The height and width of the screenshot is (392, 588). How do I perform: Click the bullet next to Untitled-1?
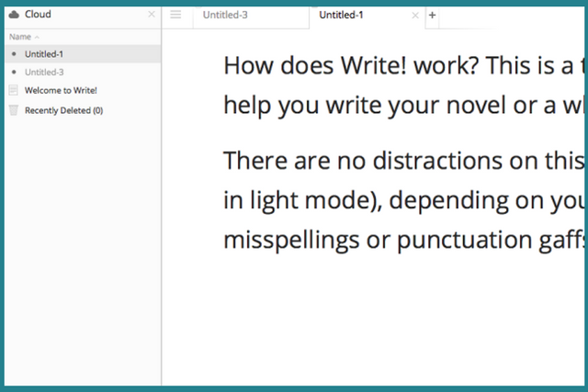(14, 54)
